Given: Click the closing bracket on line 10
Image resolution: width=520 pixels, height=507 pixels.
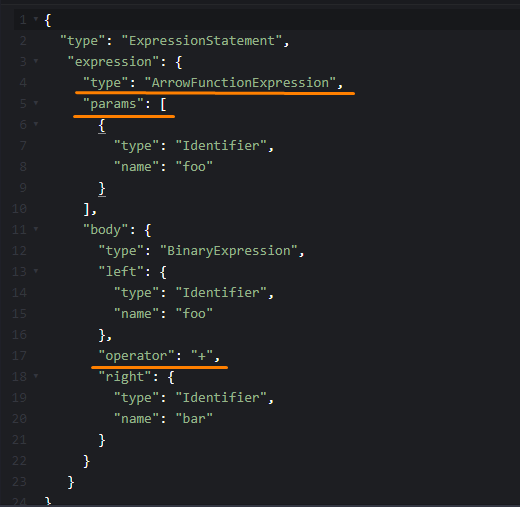Looking at the screenshot, I should coord(87,210).
